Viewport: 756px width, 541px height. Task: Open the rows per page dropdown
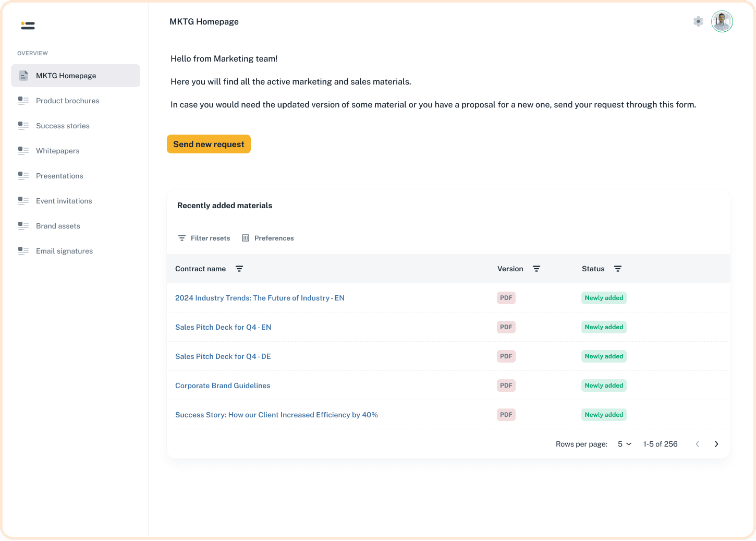click(625, 444)
